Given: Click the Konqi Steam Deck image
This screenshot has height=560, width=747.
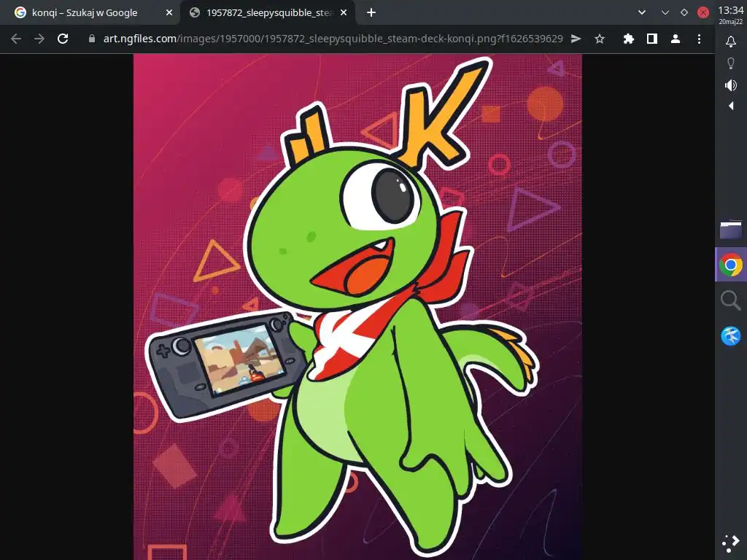Looking at the screenshot, I should click(357, 307).
